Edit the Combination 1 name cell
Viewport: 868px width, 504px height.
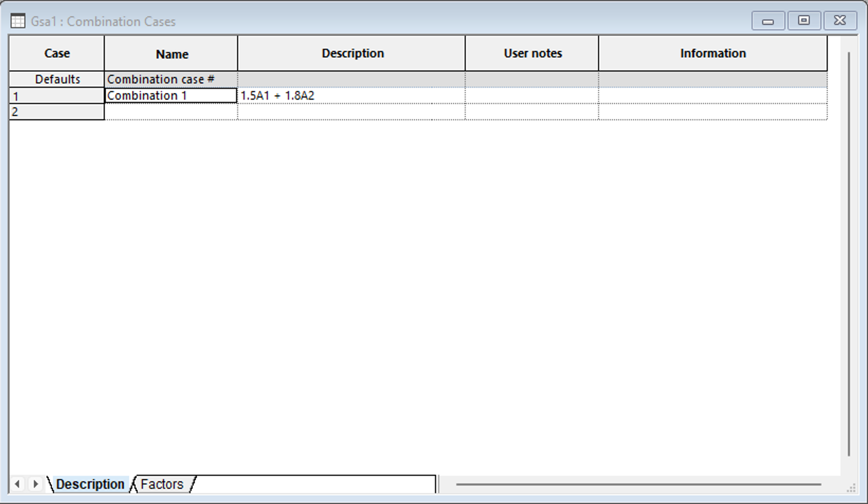point(171,96)
